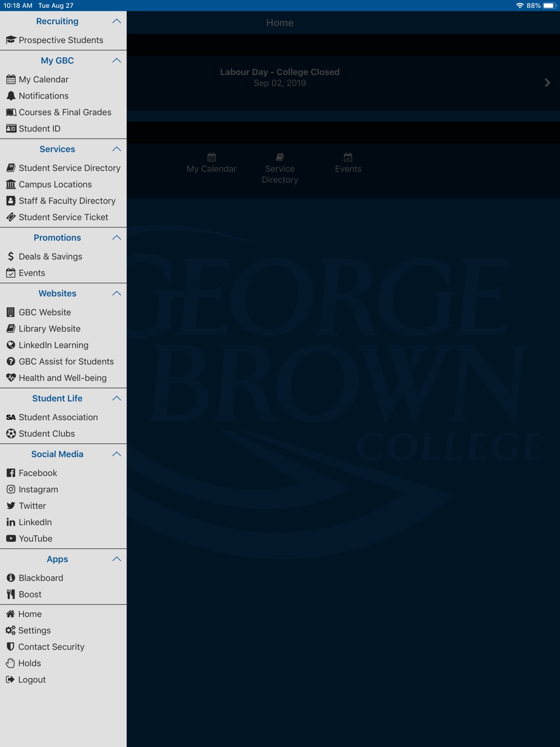Tap the Settings gears icon
The width and height of the screenshot is (560, 747).
tap(11, 631)
